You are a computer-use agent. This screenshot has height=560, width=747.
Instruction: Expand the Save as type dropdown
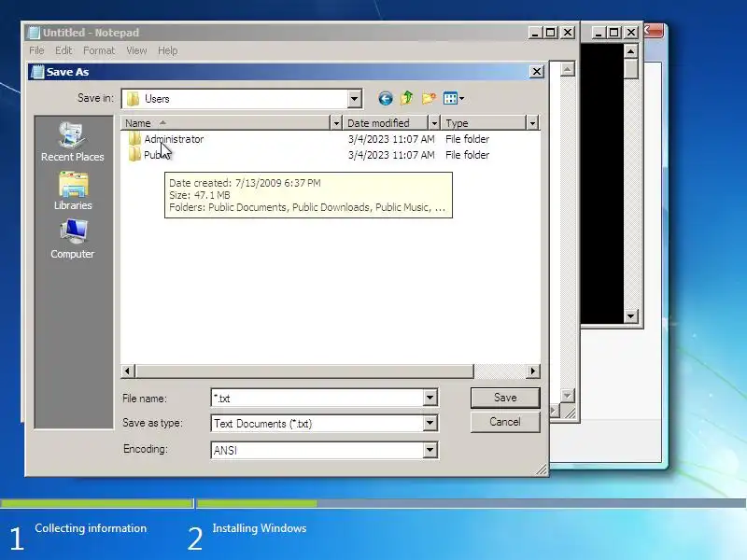click(x=430, y=423)
